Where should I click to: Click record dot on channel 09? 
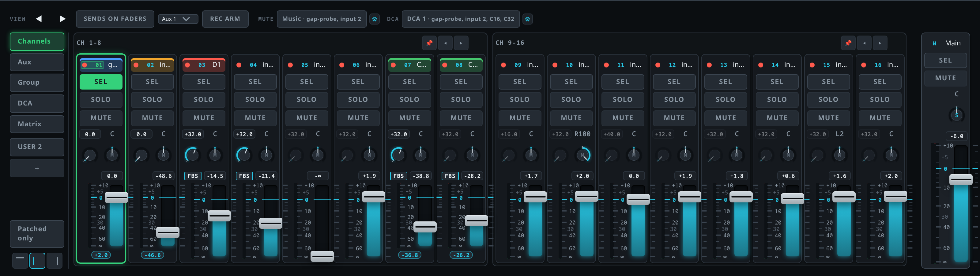point(503,65)
